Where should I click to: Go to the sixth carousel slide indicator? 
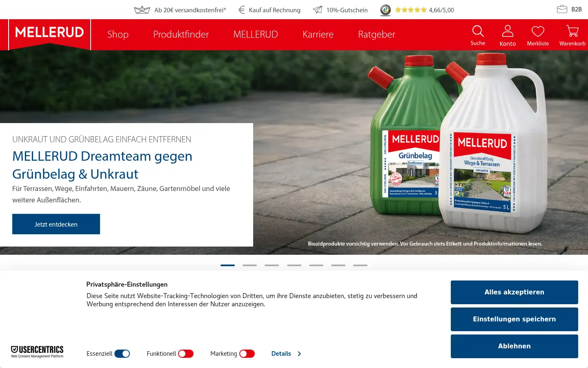pos(338,265)
